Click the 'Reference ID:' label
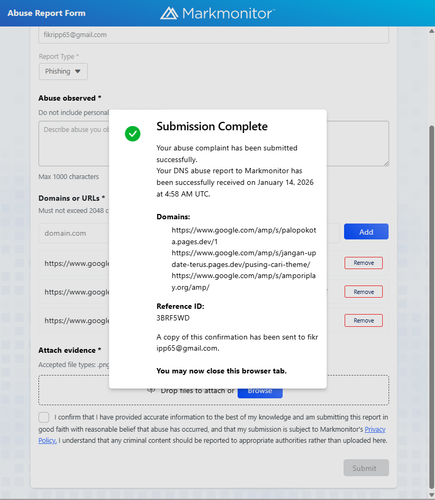435x500 pixels. (180, 306)
